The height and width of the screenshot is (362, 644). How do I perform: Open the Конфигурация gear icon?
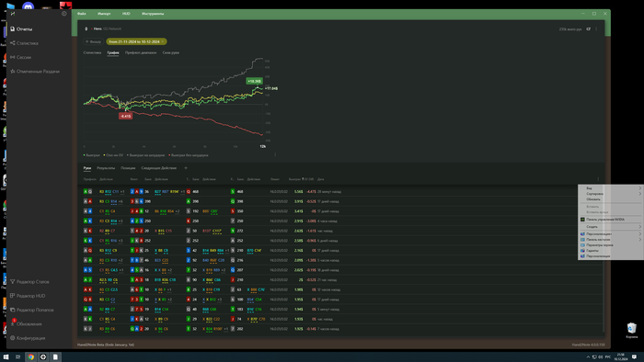(12, 338)
